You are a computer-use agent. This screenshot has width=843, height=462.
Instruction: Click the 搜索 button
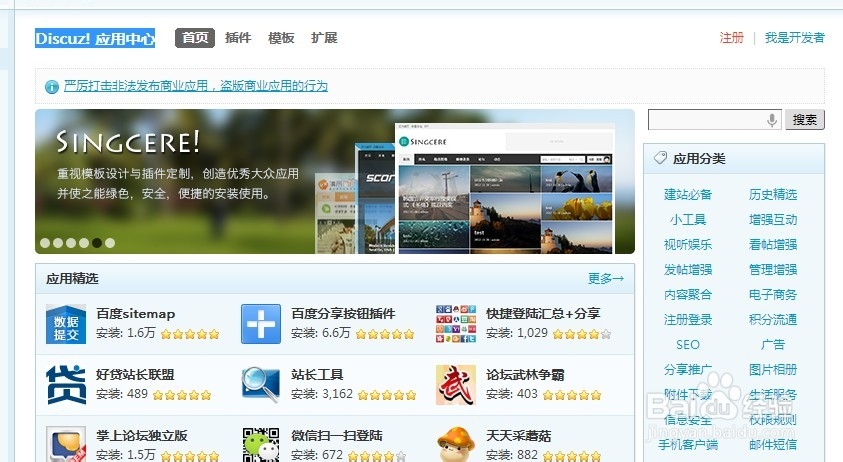pos(804,119)
